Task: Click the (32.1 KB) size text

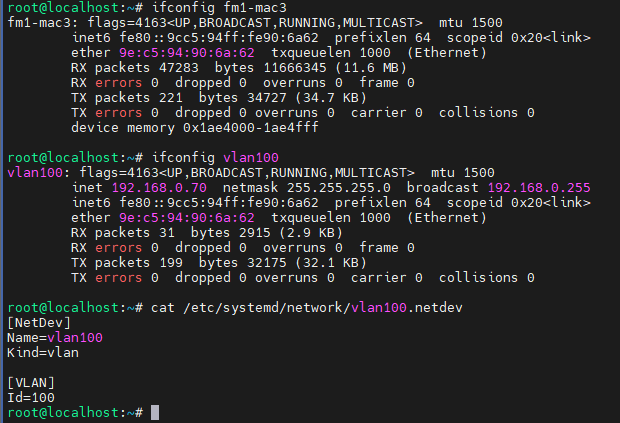Action: click(323, 262)
